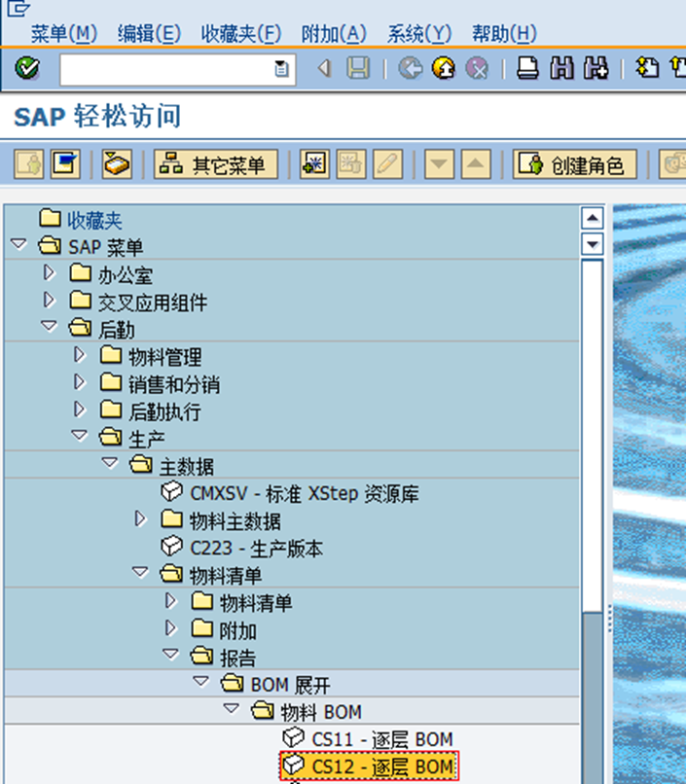Click the Print icon in the toolbar

point(527,68)
